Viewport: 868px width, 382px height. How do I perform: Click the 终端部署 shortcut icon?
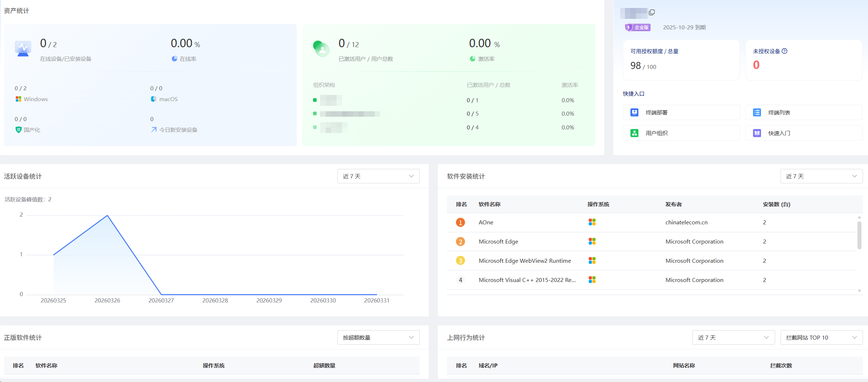[634, 112]
